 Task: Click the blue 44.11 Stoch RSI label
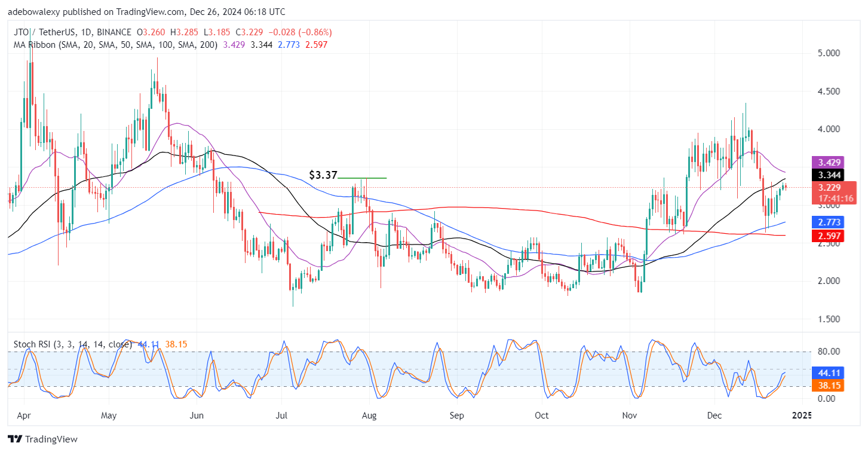(x=827, y=372)
